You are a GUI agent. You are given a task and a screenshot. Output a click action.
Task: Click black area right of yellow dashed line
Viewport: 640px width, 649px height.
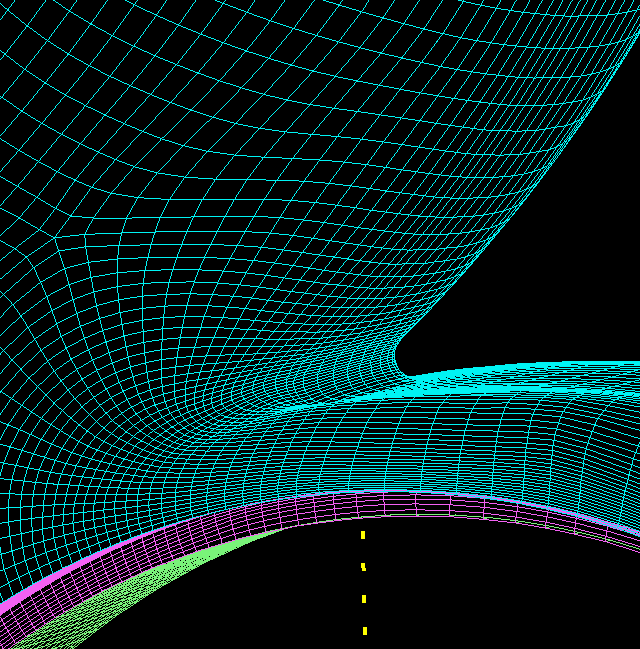pyautogui.click(x=500, y=590)
